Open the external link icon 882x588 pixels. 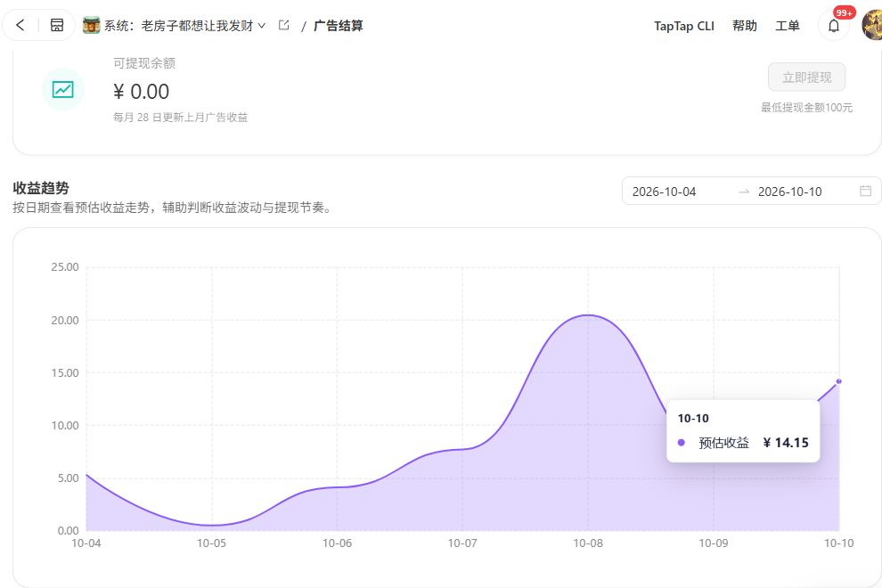coord(284,25)
